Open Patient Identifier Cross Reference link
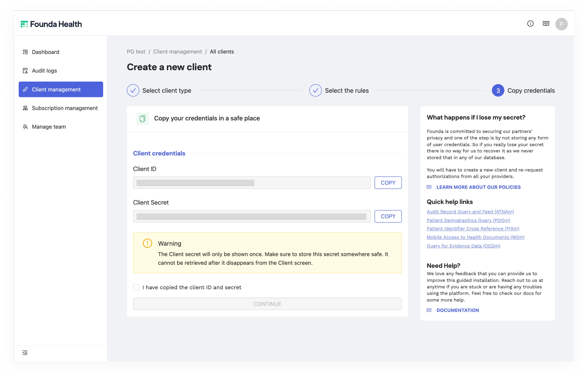The width and height of the screenshot is (588, 379). point(473,229)
